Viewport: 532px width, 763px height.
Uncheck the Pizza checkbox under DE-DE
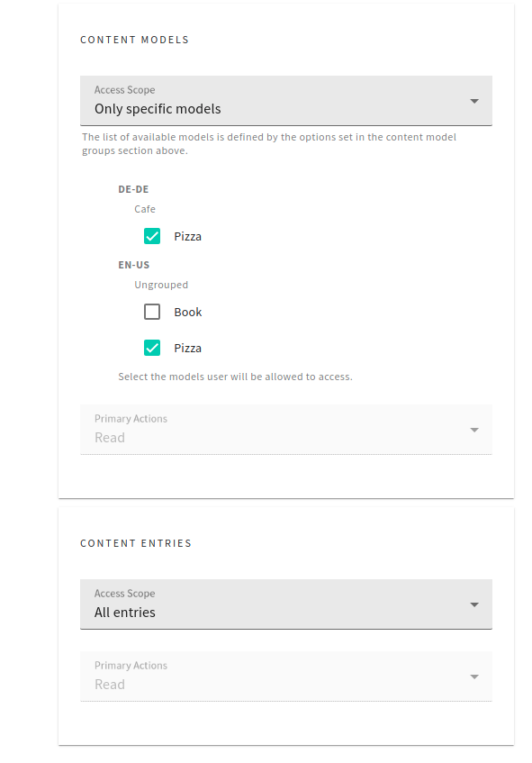tap(153, 236)
